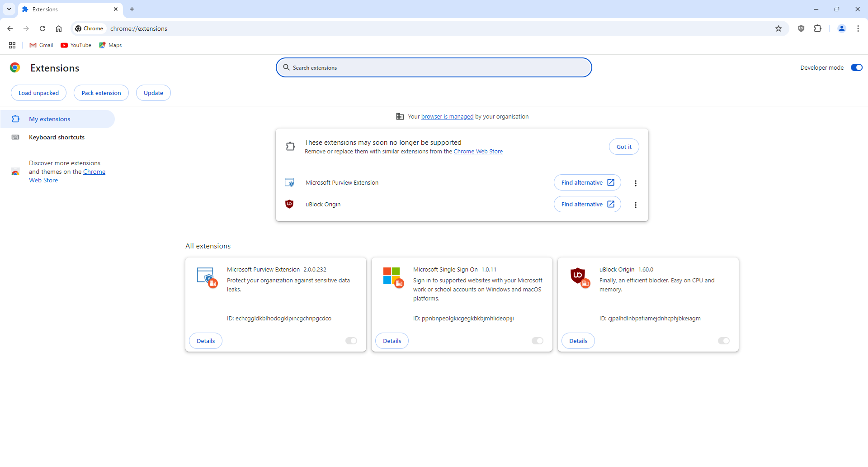Click the Load unpacked button

point(38,92)
